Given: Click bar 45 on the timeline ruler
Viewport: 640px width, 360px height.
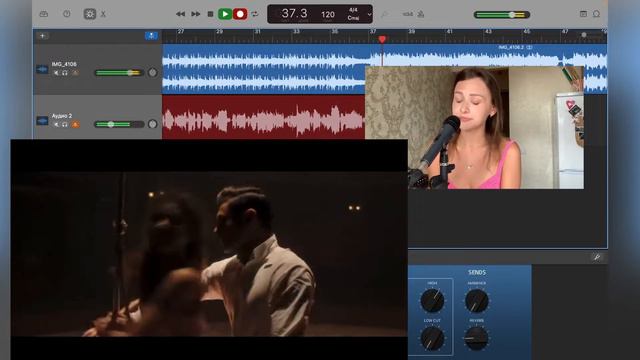Looking at the screenshot, I should [527, 31].
